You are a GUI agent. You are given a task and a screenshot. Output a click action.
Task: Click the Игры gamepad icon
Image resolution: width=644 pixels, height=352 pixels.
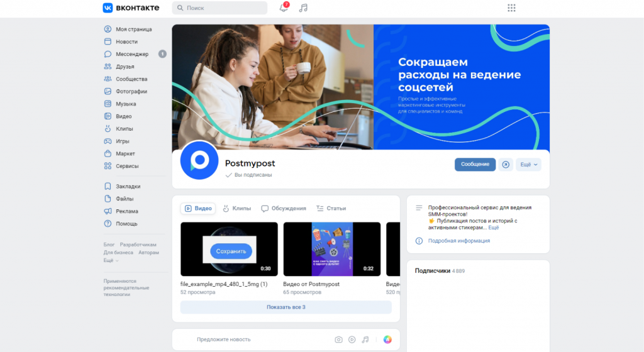coord(108,141)
